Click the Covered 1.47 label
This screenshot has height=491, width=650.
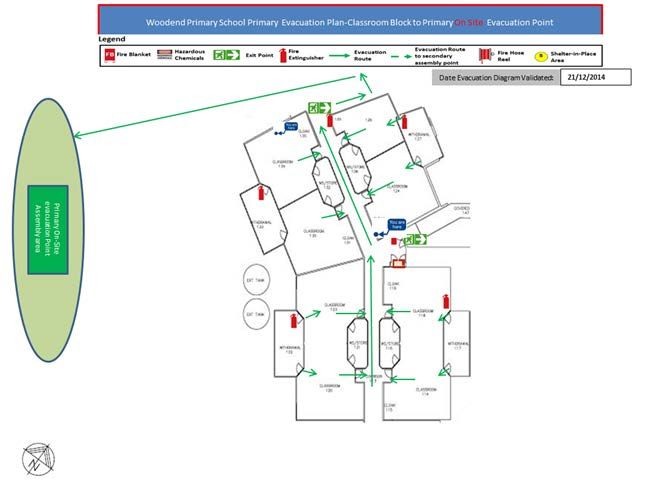pyautogui.click(x=462, y=210)
